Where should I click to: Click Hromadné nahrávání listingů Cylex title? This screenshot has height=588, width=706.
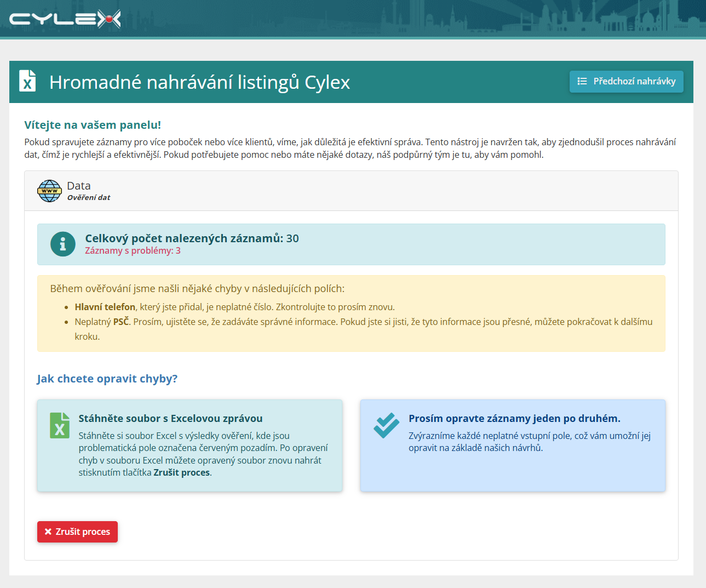pyautogui.click(x=199, y=82)
